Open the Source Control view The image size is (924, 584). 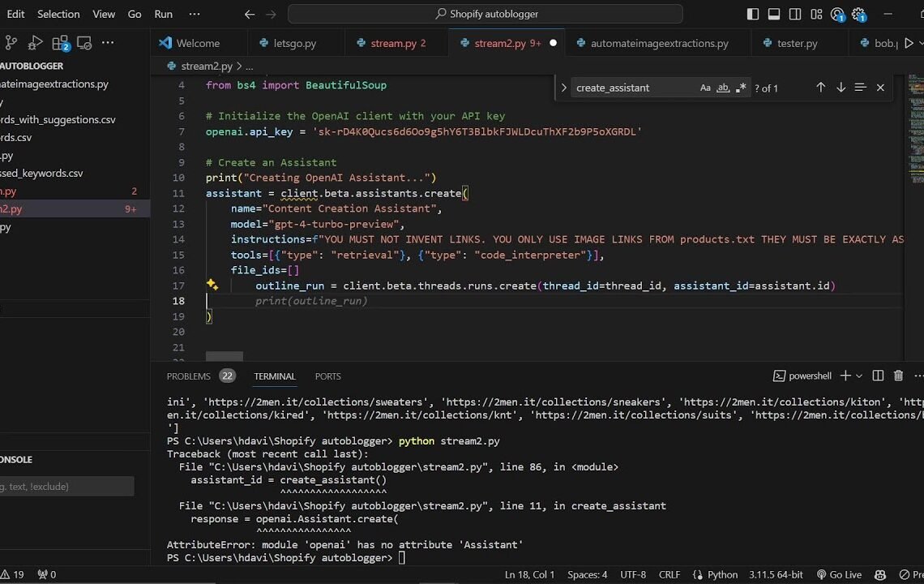[11, 43]
